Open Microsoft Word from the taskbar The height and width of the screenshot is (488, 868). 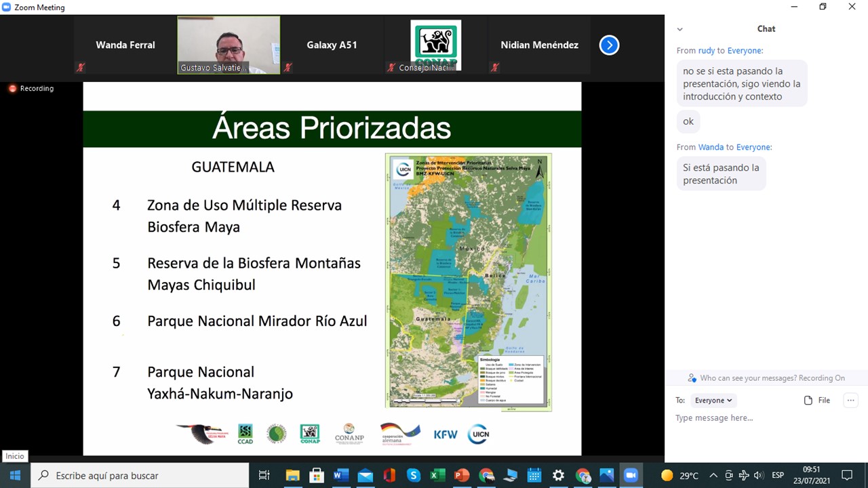pyautogui.click(x=341, y=475)
